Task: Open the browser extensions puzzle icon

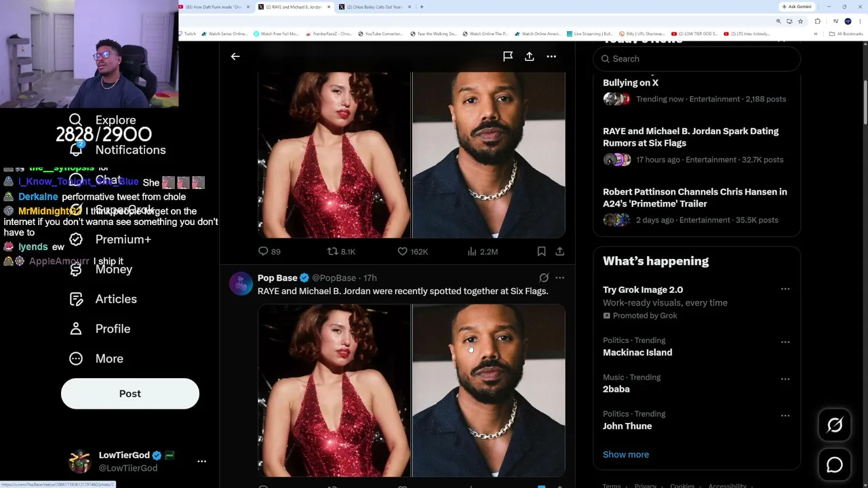Action: (817, 21)
